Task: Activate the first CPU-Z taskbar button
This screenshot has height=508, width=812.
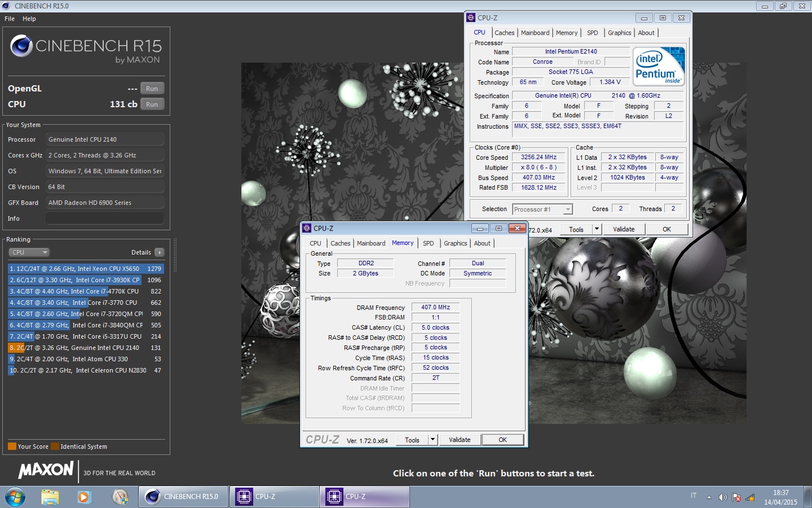Action: tap(274, 497)
